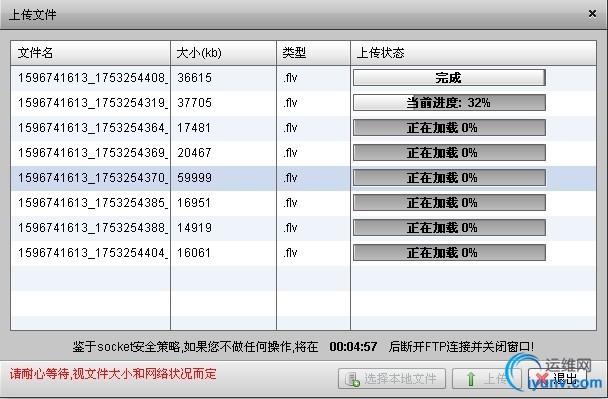Viewport: 608px width, 399px height.
Task: Click .flv type in the 36615 row
Action: pyautogui.click(x=290, y=78)
